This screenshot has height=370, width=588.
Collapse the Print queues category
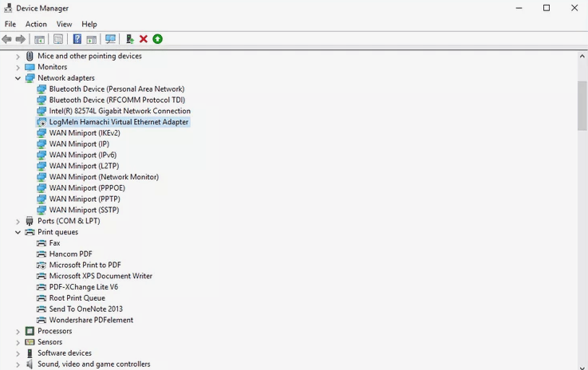pyautogui.click(x=18, y=232)
